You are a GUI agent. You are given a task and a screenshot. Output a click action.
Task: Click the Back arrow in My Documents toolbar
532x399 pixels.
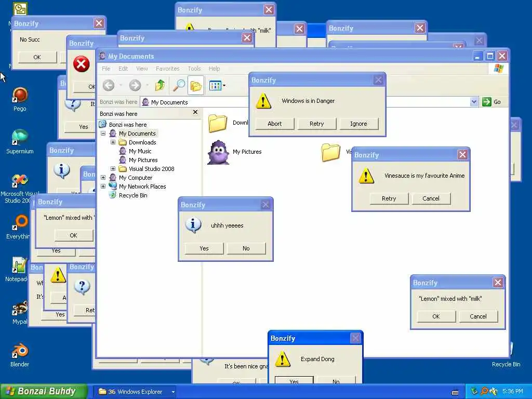[109, 85]
